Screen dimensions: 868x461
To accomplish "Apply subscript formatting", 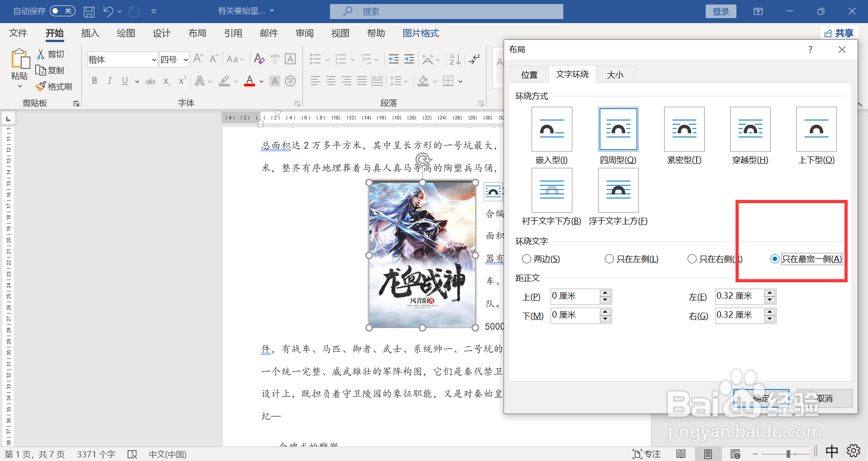I will [167, 81].
